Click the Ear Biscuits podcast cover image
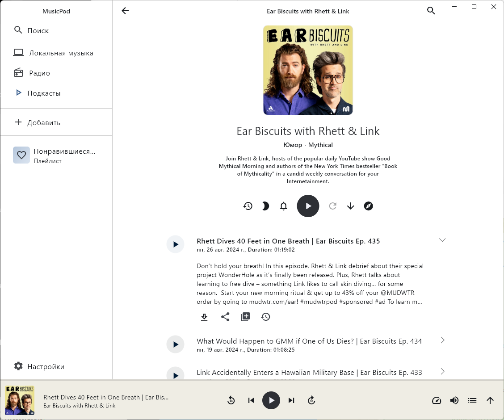Image resolution: width=504 pixels, height=420 pixels. click(x=308, y=70)
